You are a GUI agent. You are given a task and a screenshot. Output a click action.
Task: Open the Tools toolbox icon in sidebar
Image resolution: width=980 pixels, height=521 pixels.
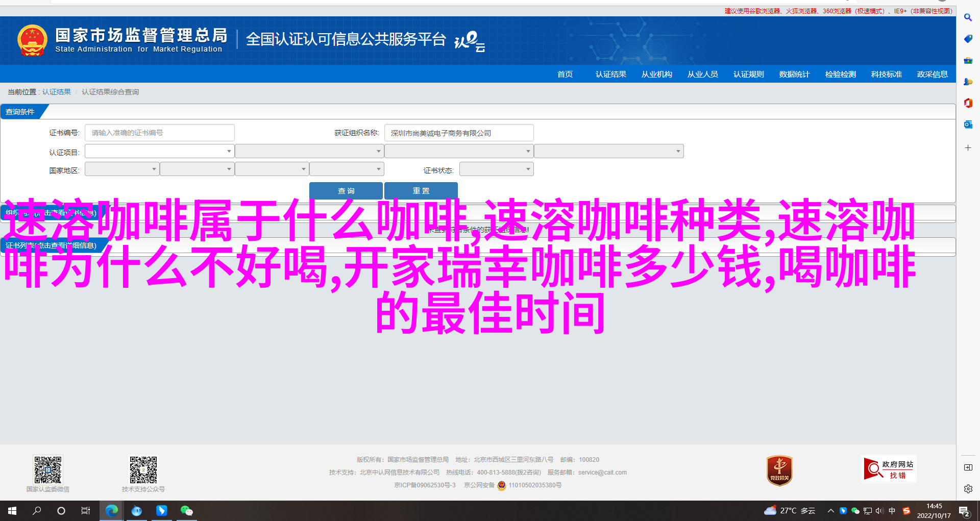968,60
